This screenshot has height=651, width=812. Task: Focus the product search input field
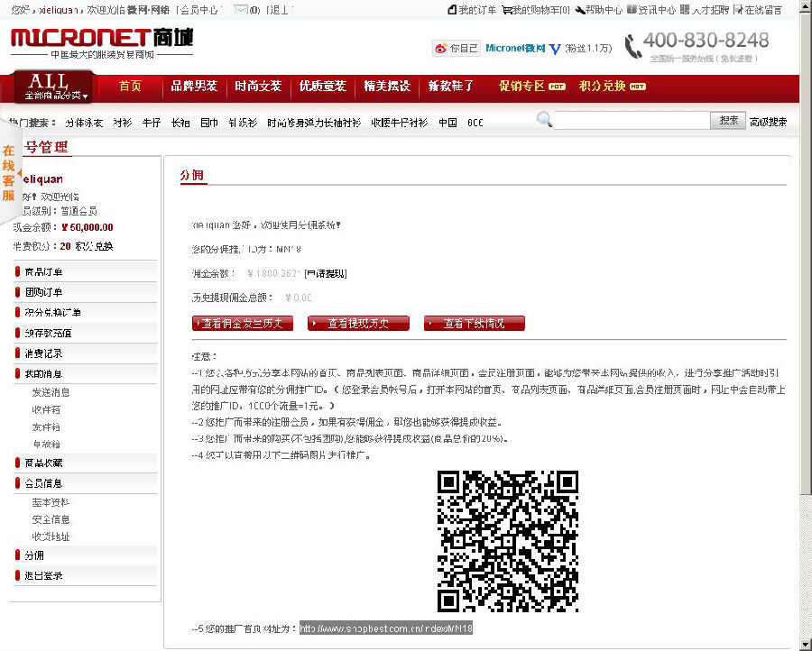632,121
